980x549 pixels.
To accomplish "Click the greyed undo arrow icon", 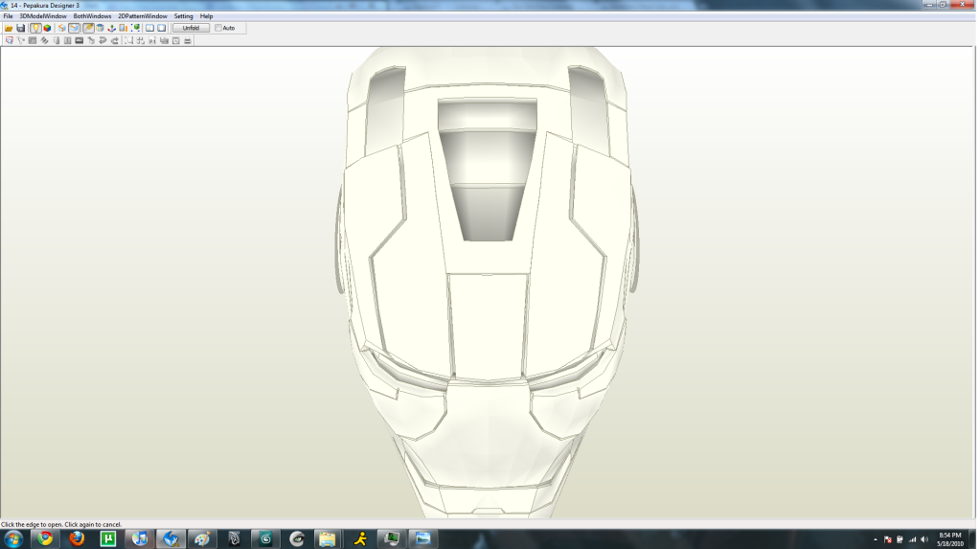I will click(103, 40).
